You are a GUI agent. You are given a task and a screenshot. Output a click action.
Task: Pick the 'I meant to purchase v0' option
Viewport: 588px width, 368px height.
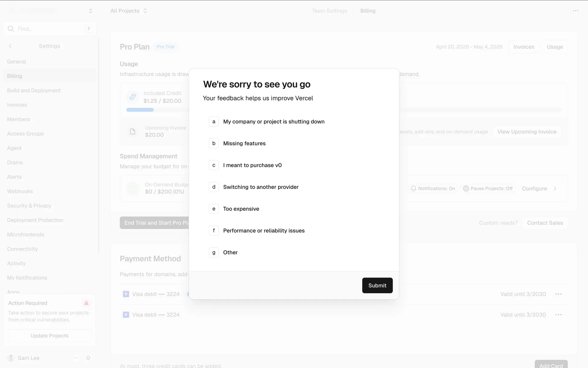[294, 165]
